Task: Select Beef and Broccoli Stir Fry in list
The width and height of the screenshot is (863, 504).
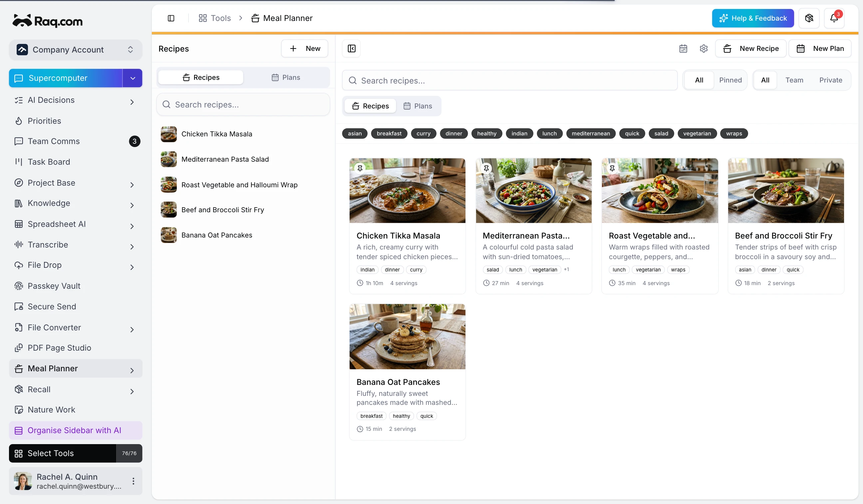Action: click(x=243, y=210)
